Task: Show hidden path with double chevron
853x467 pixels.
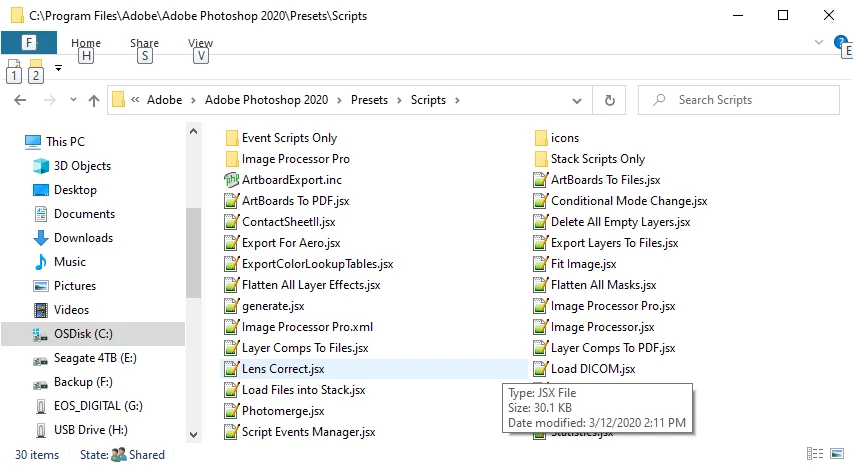Action: click(135, 100)
